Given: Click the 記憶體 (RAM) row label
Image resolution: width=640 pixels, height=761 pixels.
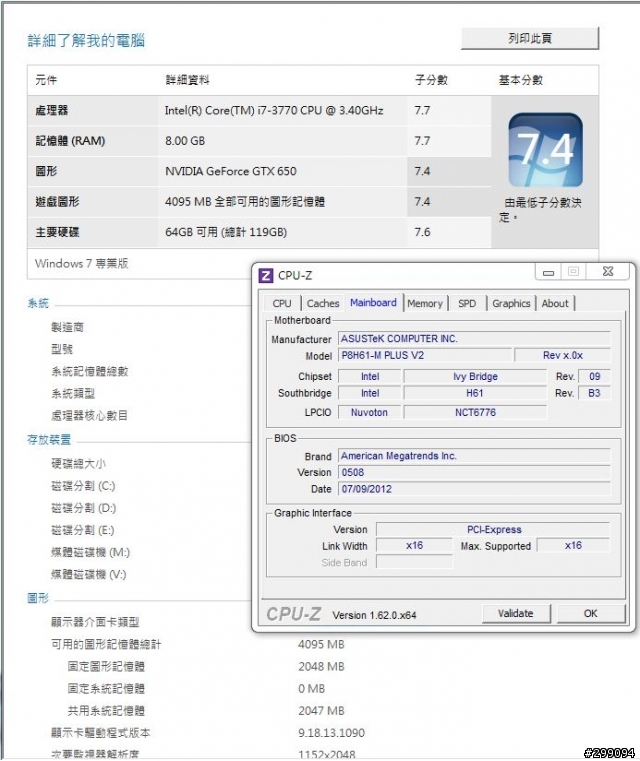Looking at the screenshot, I should [x=70, y=141].
